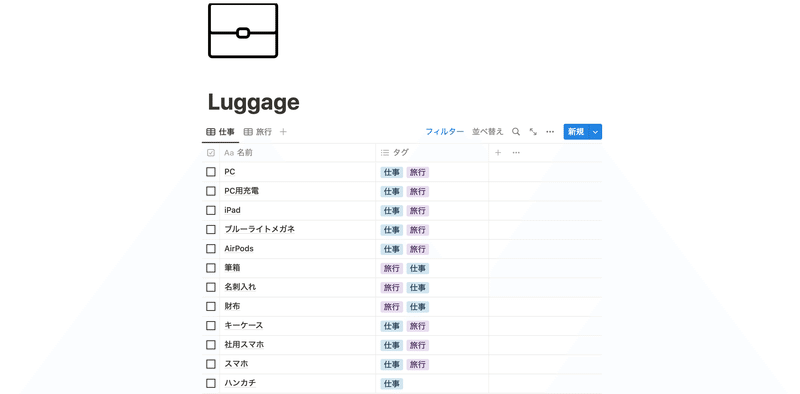Viewport: 800px width, 394px height.
Task: Open the iPad item
Action: point(232,210)
